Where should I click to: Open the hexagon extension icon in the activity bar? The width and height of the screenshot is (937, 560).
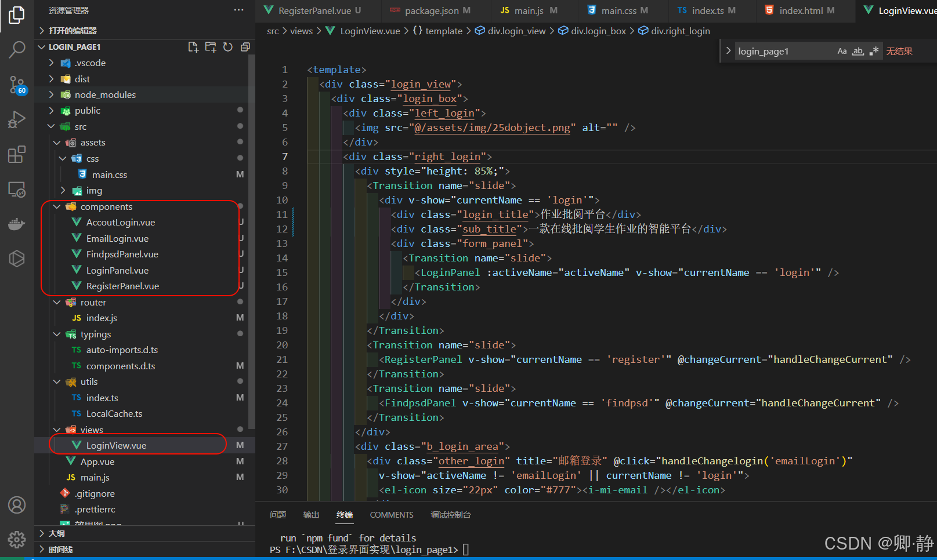pyautogui.click(x=17, y=259)
